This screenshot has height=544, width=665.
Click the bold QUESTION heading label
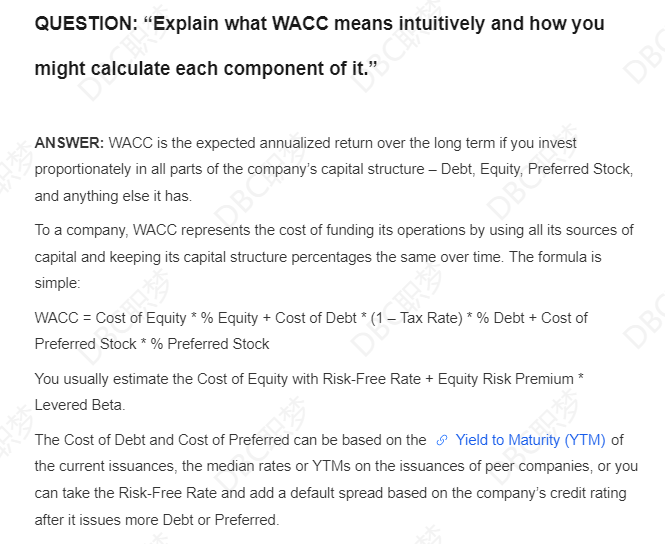click(86, 23)
